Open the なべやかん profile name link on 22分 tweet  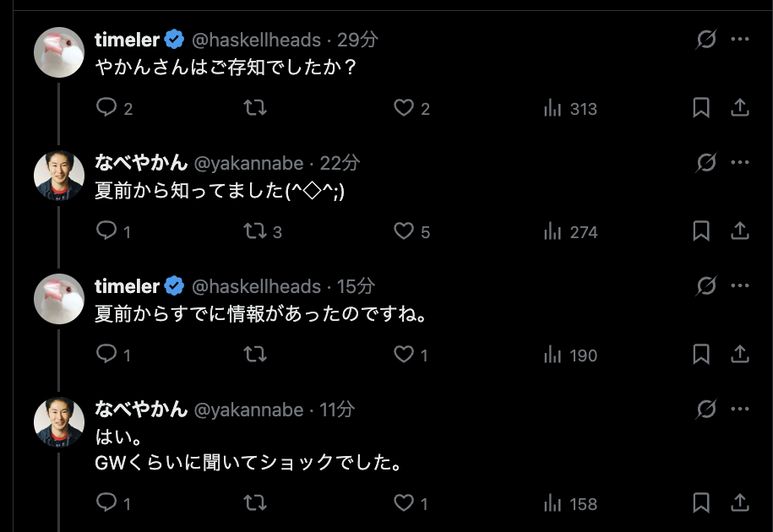pyautogui.click(x=140, y=163)
